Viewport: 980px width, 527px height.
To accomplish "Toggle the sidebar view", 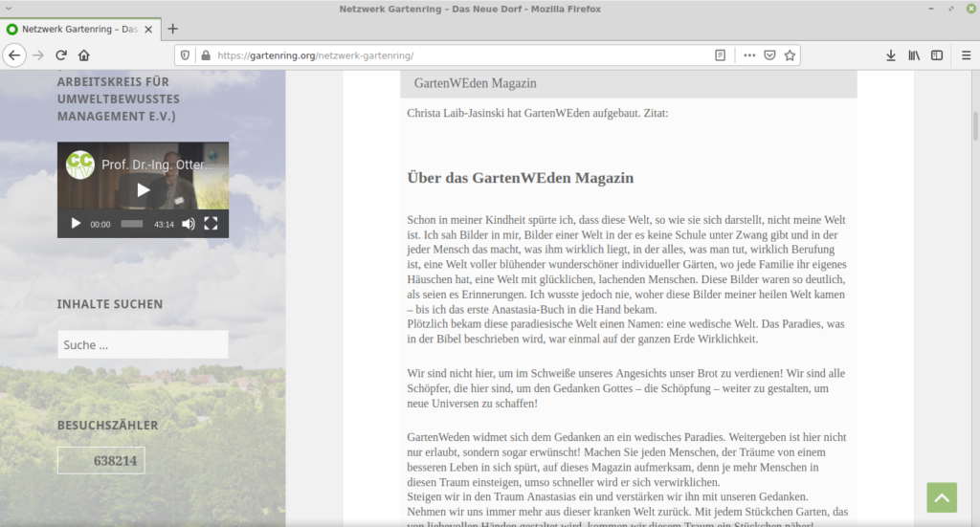I will pyautogui.click(x=936, y=55).
